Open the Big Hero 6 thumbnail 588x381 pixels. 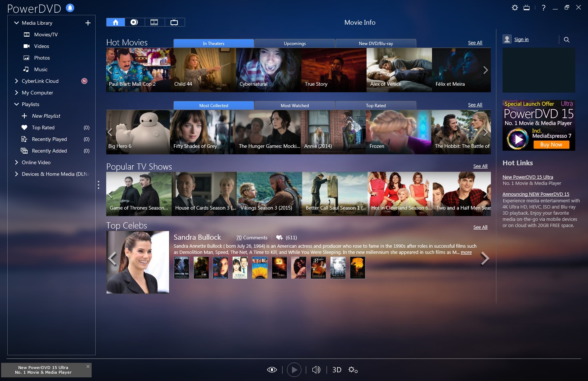point(138,132)
